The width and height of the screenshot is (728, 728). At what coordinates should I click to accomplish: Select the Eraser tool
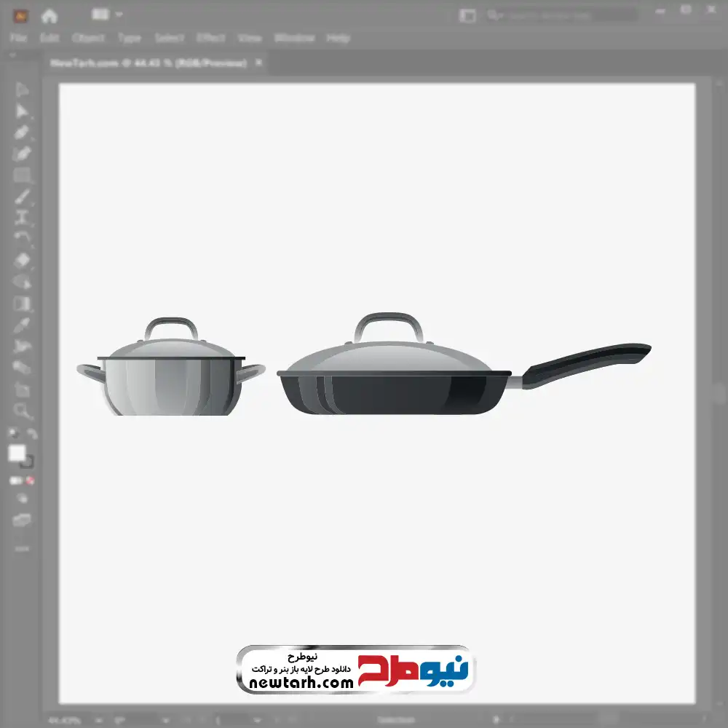(x=22, y=260)
